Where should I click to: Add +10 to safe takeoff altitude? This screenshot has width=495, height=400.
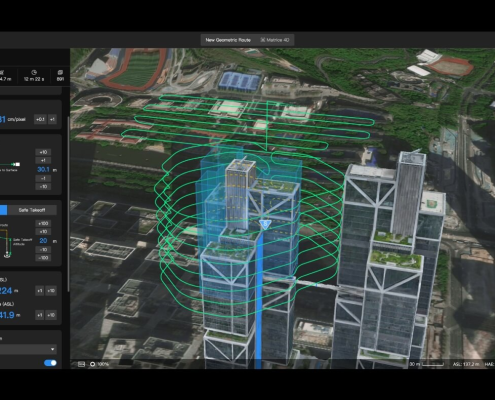[x=43, y=232]
